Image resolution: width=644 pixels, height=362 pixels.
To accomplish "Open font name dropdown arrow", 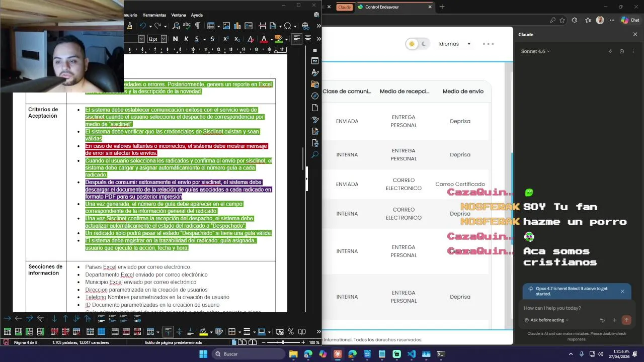I will point(141,39).
